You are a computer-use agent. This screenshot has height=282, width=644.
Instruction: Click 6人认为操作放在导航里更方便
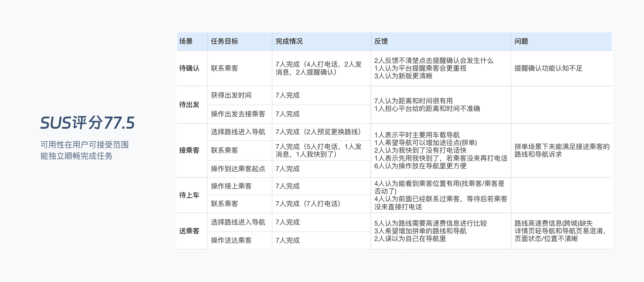[x=420, y=166]
